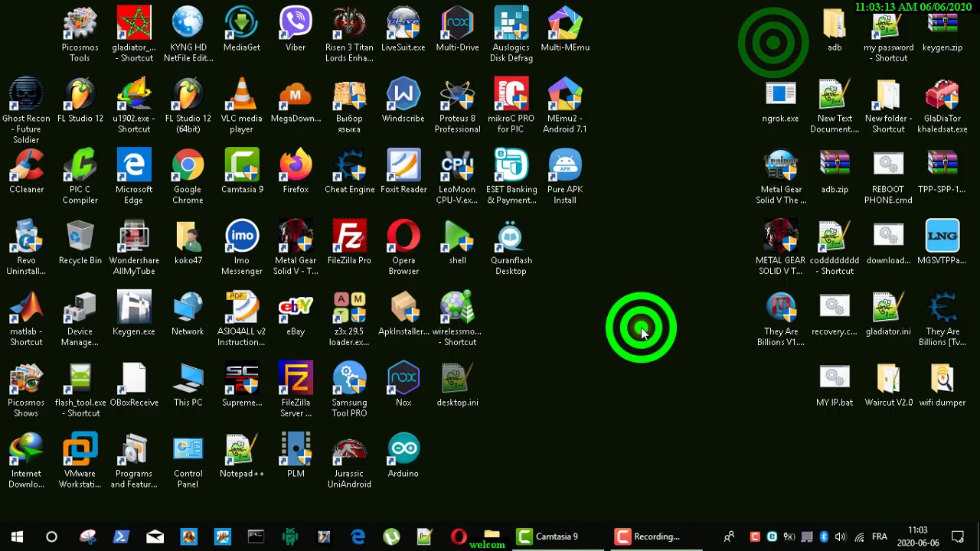Switch to Camtasia 9 taskbar button

[557, 536]
